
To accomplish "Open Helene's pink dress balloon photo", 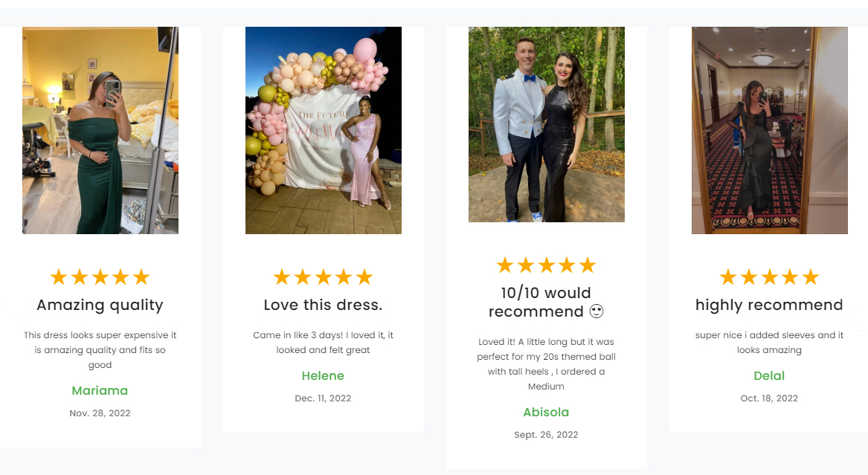I will point(324,130).
